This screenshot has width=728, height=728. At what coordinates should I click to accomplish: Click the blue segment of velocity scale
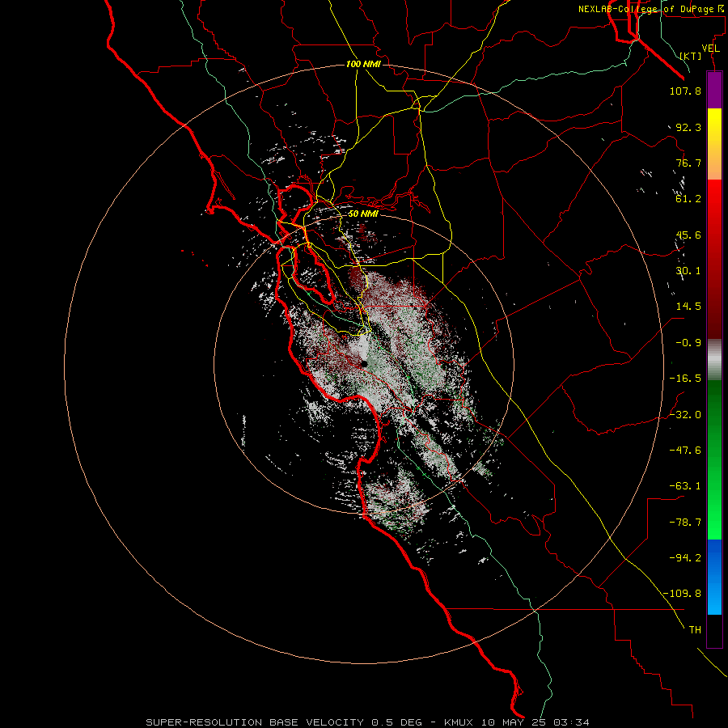pos(714,577)
